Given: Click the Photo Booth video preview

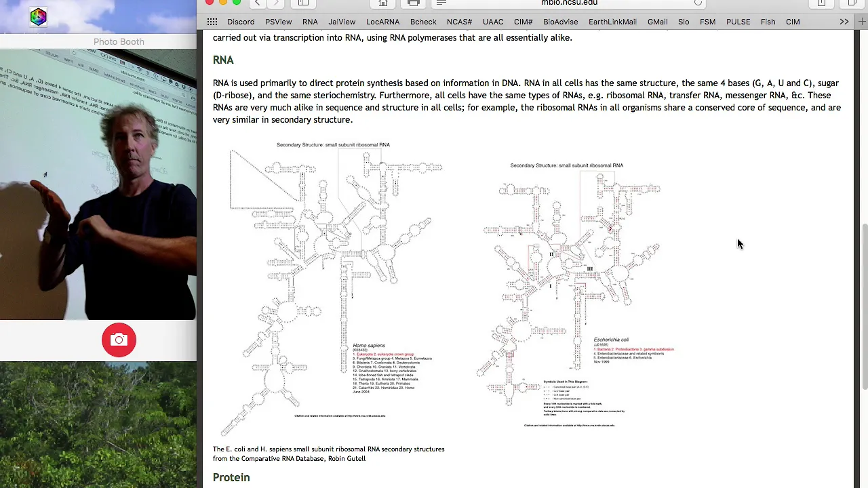Looking at the screenshot, I should (x=98, y=184).
